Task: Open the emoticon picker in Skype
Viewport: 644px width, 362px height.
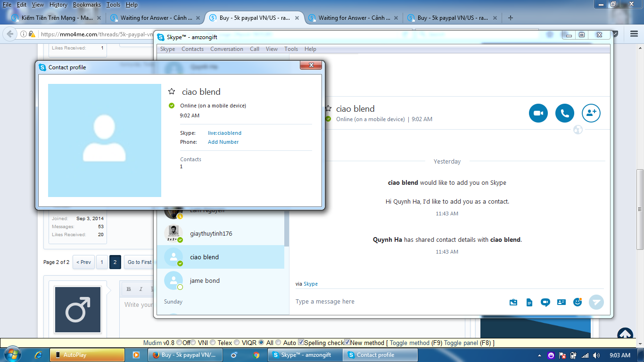Action: (578, 302)
